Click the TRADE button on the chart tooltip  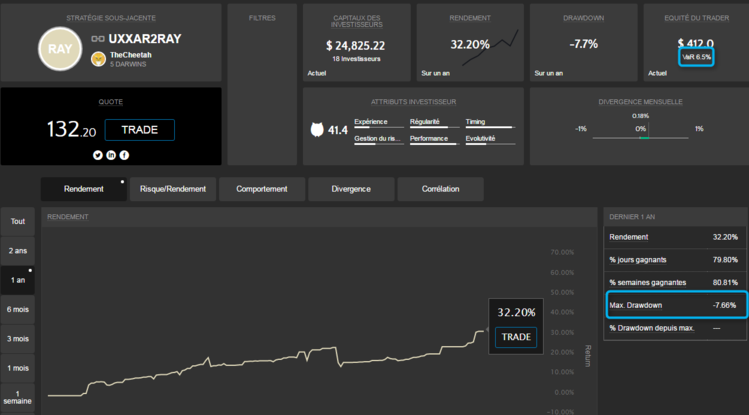coord(516,337)
